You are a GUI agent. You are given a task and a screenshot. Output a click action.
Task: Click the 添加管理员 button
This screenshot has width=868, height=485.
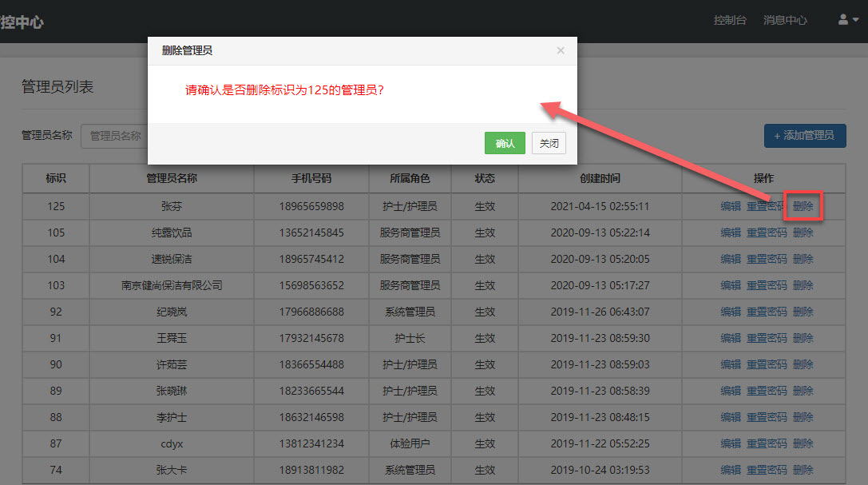(805, 136)
